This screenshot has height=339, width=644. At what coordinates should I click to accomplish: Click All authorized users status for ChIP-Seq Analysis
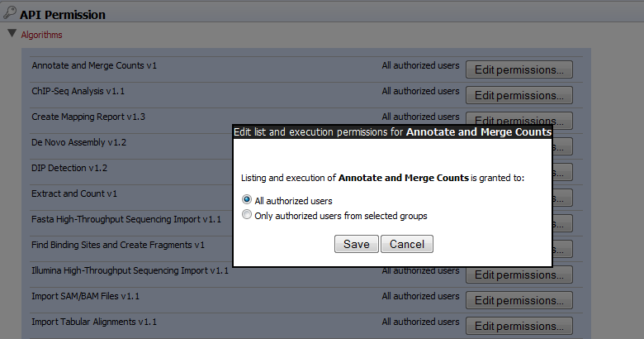420,91
